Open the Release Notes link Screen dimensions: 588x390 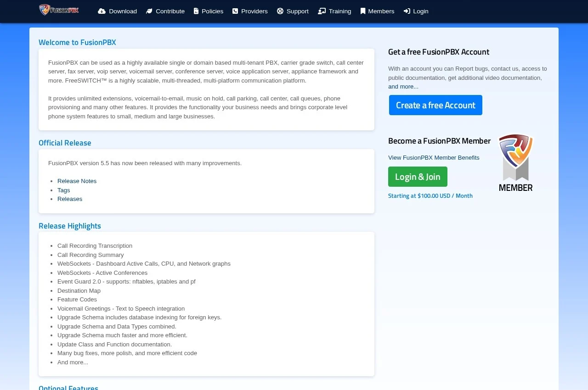77,181
